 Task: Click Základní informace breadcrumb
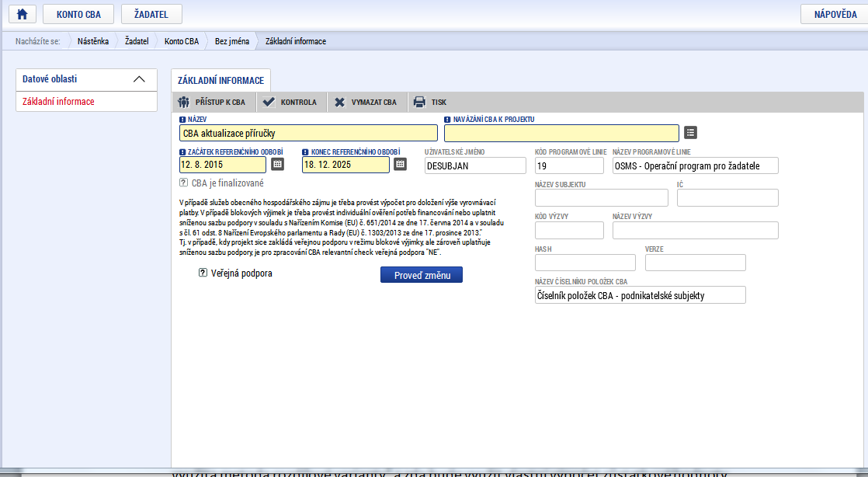[296, 41]
